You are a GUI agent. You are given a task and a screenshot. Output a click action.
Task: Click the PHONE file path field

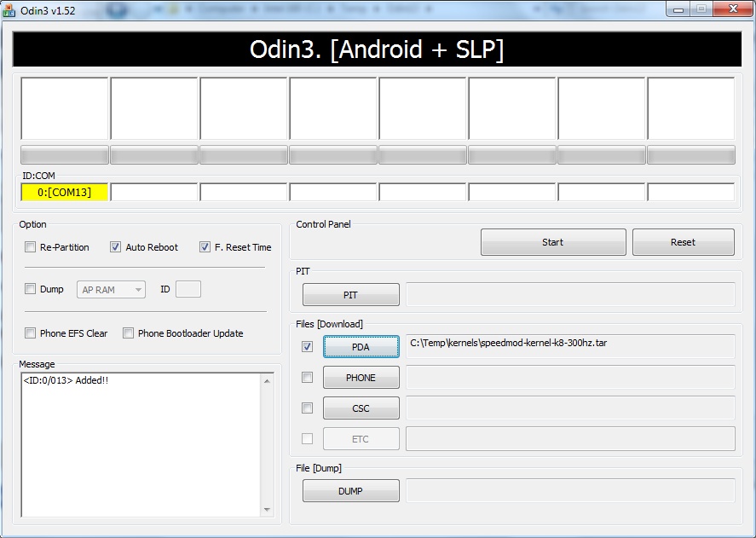click(570, 378)
